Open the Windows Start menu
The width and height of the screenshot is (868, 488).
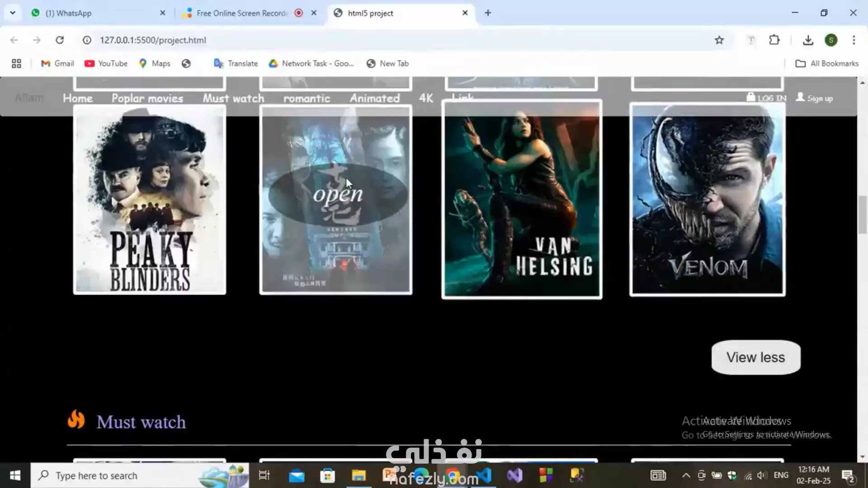click(x=15, y=475)
